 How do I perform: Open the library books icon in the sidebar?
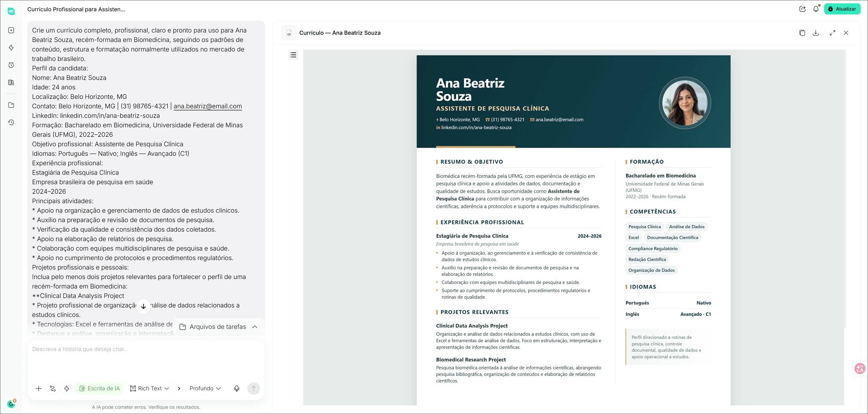[11, 82]
